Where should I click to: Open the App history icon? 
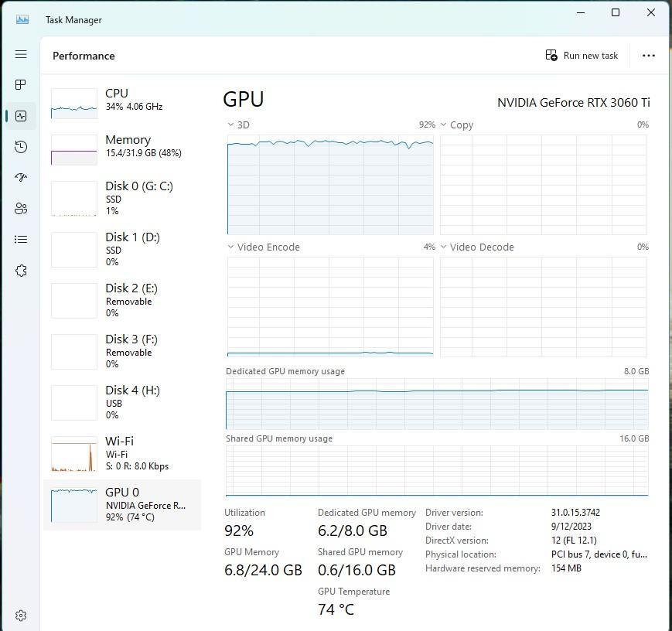tap(21, 147)
